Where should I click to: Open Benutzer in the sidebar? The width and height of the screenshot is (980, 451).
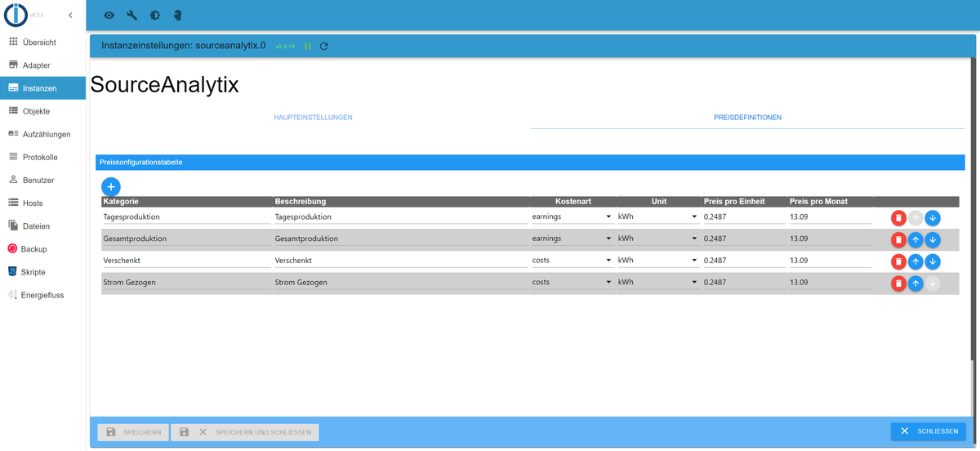pyautogui.click(x=42, y=180)
